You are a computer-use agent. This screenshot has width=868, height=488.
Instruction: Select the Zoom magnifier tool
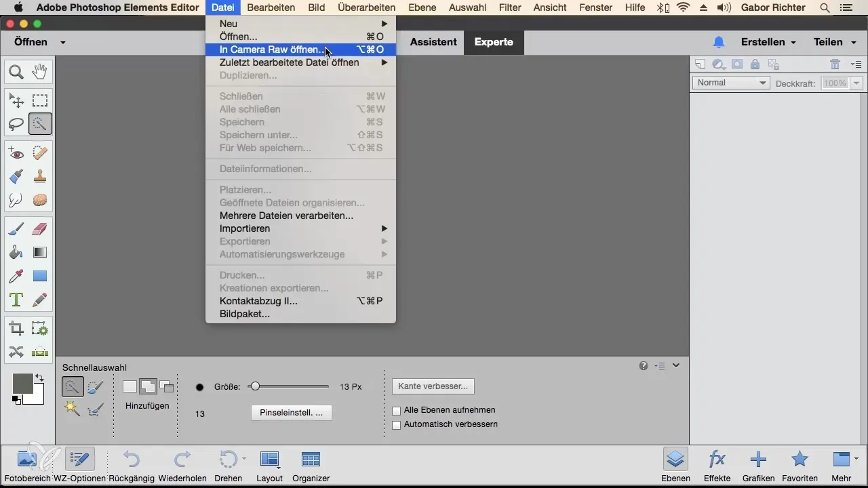(x=16, y=71)
